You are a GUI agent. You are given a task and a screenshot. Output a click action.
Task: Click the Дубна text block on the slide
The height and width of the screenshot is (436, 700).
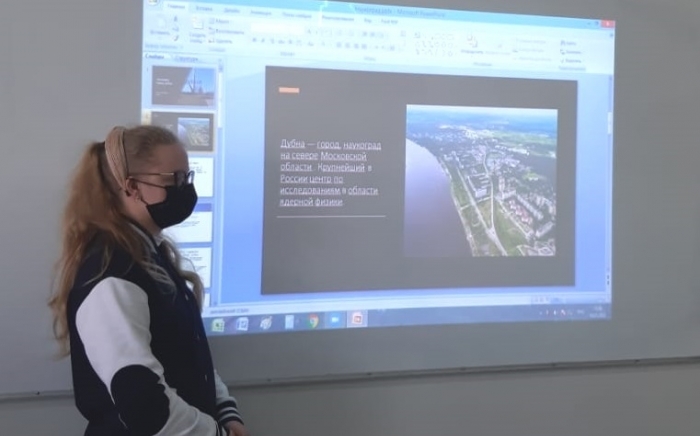[331, 173]
